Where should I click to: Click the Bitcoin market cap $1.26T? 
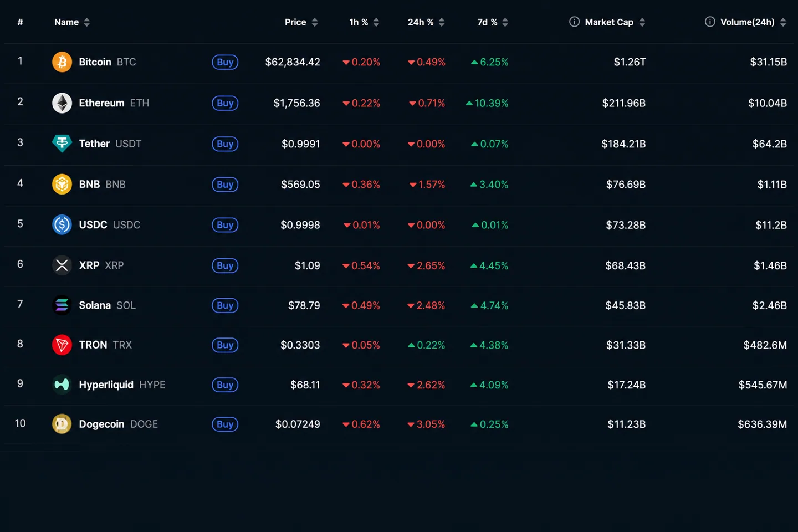tap(630, 62)
